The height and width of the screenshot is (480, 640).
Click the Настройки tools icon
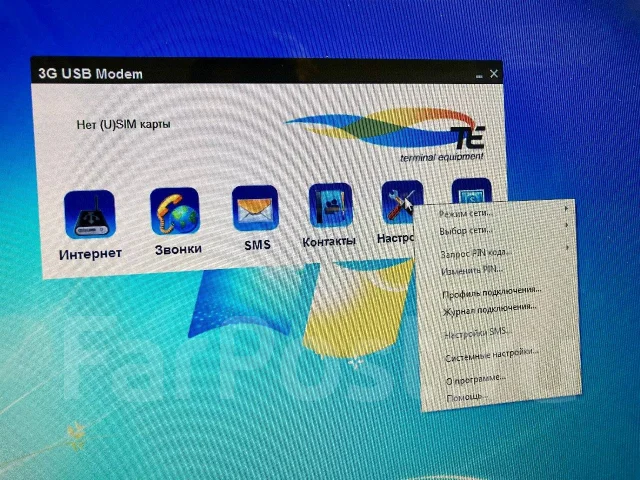point(400,202)
